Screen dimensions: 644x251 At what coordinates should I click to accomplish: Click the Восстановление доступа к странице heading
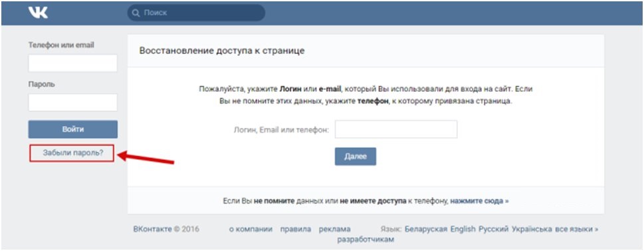pyautogui.click(x=222, y=51)
